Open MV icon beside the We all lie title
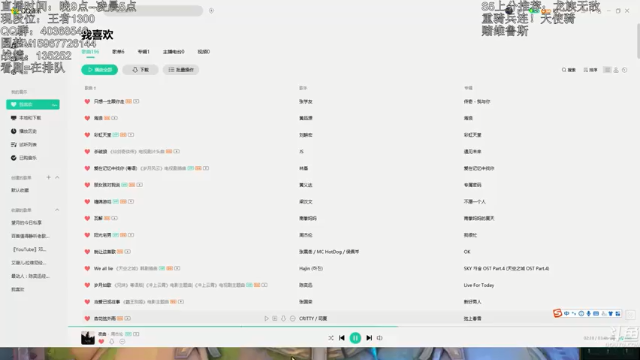The image size is (640, 360). [x=177, y=268]
